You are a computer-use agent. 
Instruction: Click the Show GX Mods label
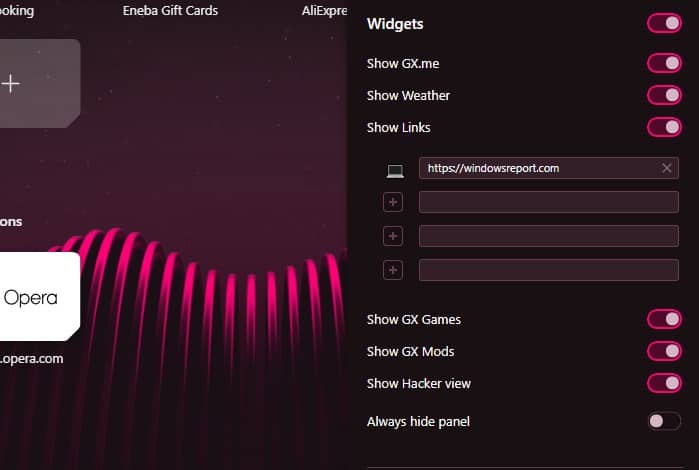tap(411, 351)
